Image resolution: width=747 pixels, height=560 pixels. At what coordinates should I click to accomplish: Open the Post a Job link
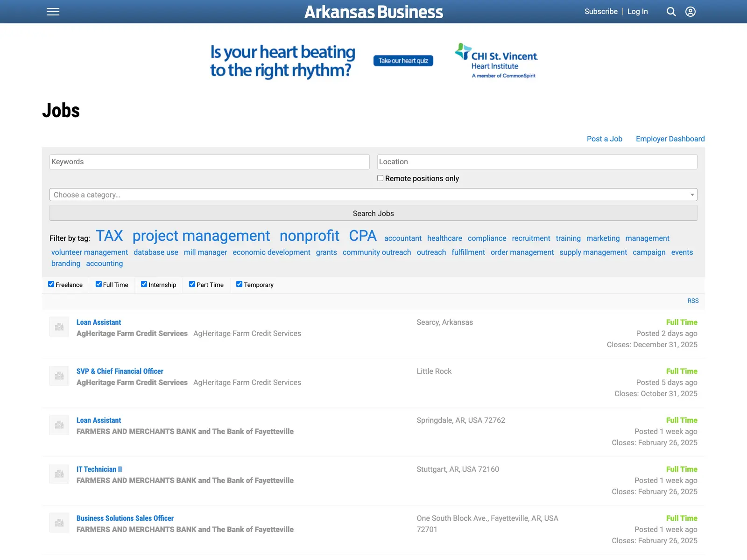605,139
